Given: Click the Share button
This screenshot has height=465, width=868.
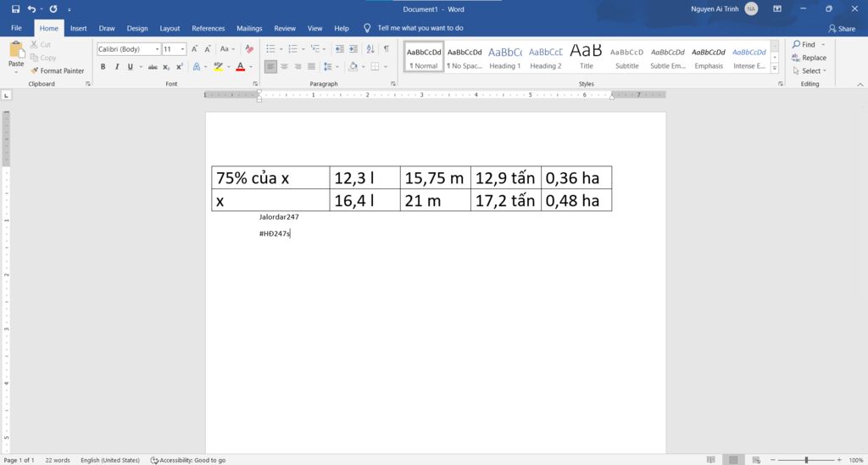Looking at the screenshot, I should tap(842, 29).
